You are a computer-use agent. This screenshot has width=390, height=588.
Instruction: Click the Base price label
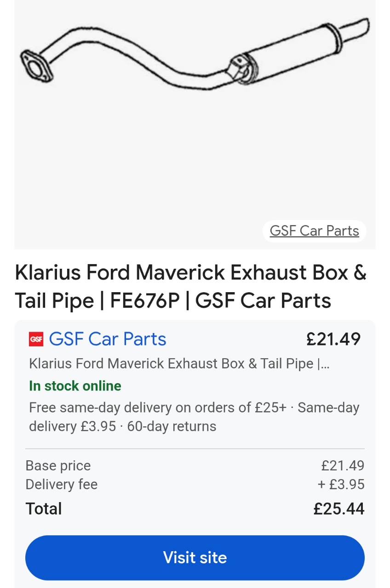click(x=58, y=465)
